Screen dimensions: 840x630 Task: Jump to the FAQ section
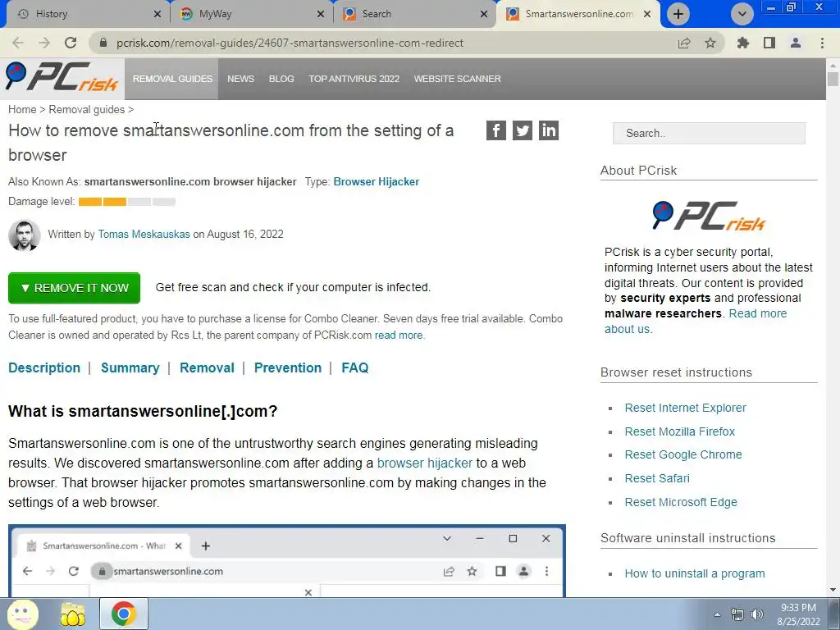(354, 368)
